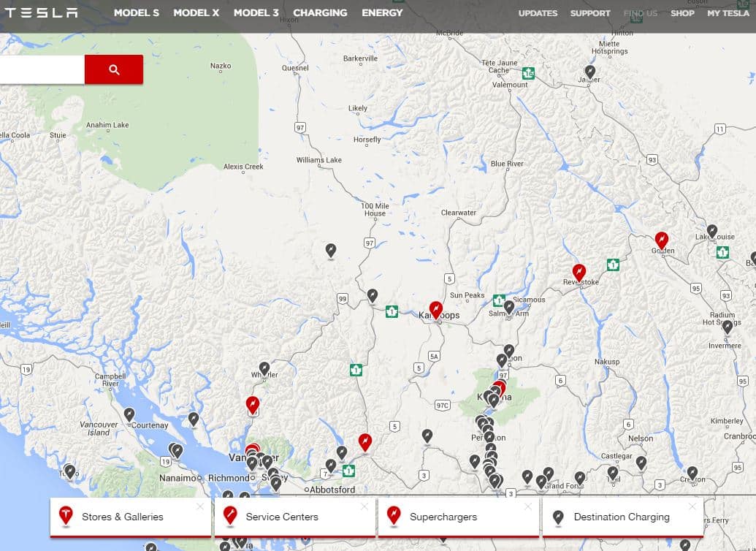Close the Stores & Galleries filter card
This screenshot has width=756, height=551.
200,506
